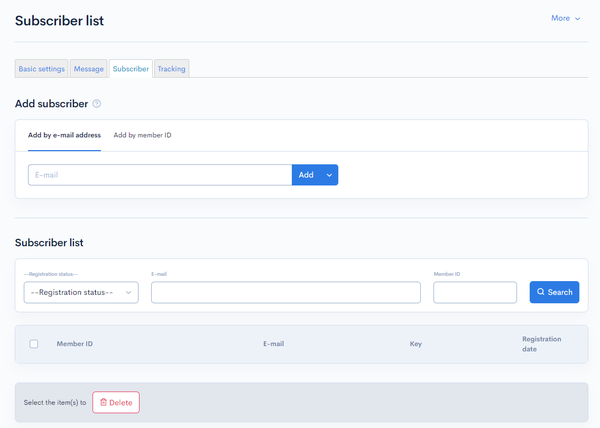Select the Subscriber tab
Screen dimensions: 600x428
(131, 69)
